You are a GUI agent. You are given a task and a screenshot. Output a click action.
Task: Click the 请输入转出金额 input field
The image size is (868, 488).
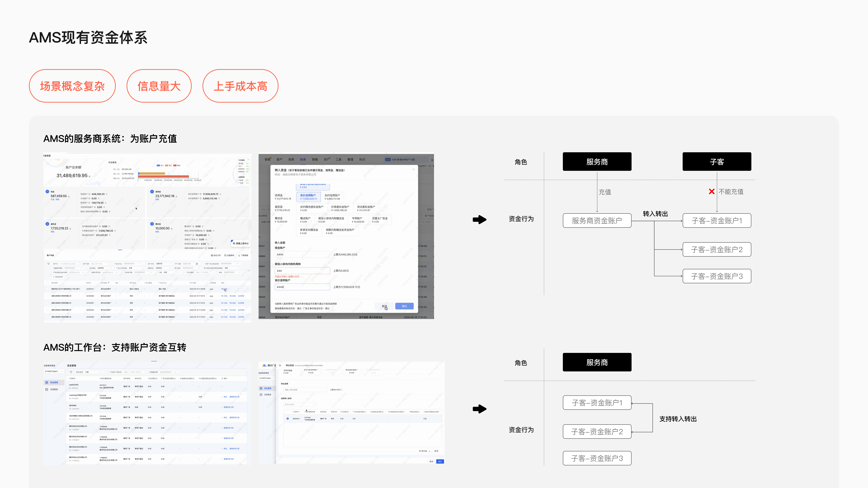coord(305,390)
